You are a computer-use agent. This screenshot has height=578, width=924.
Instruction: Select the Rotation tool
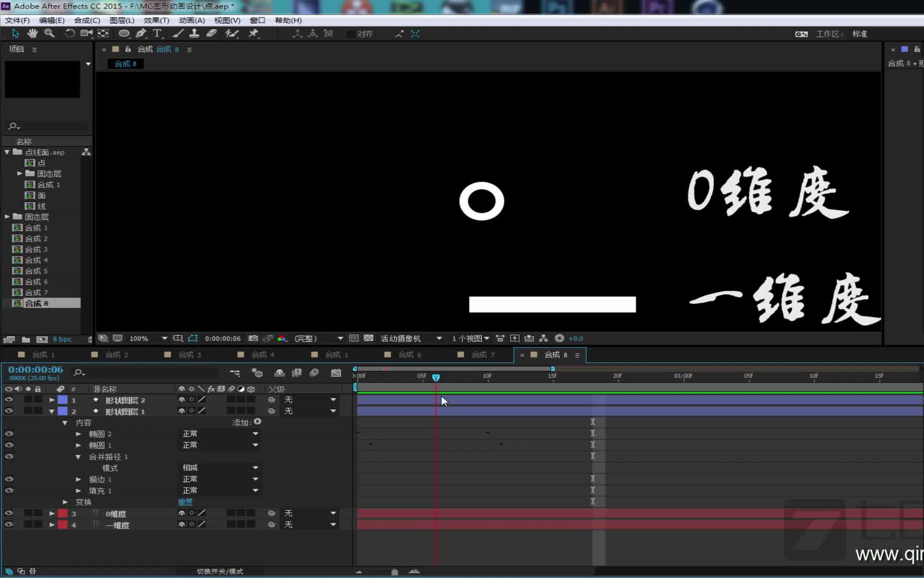tap(70, 33)
